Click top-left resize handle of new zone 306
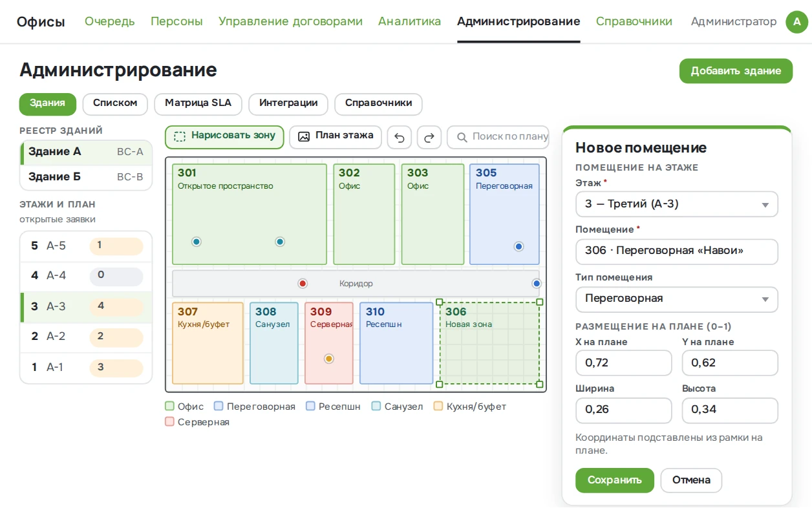The image size is (812, 508). click(x=440, y=302)
